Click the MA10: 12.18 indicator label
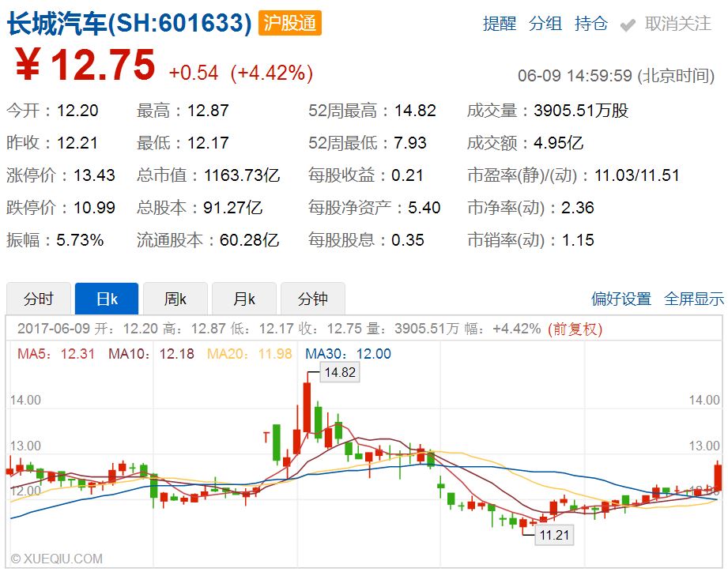 pos(151,354)
